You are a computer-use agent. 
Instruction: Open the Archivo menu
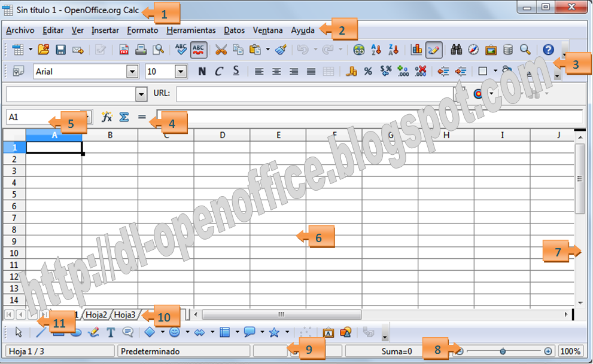pyautogui.click(x=20, y=30)
